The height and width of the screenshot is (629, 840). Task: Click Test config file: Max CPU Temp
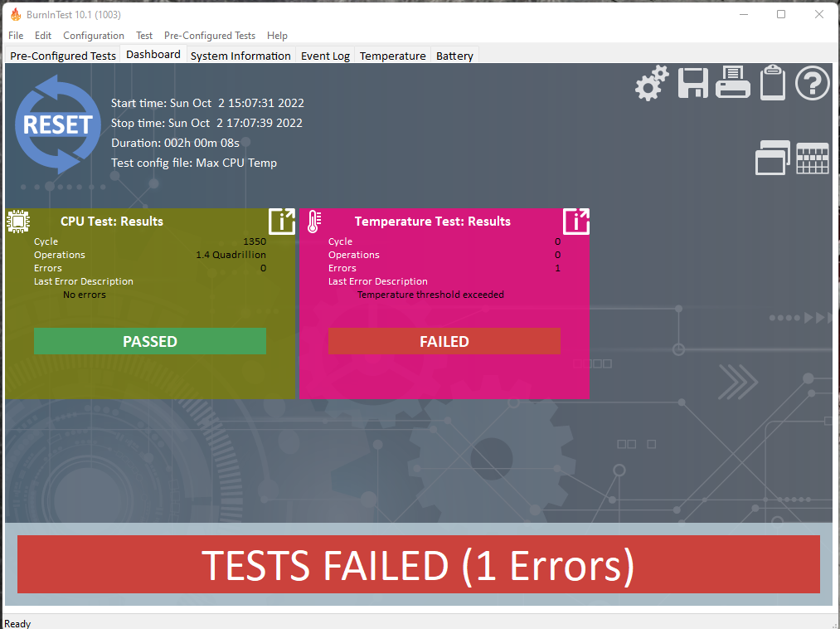pyautogui.click(x=194, y=163)
